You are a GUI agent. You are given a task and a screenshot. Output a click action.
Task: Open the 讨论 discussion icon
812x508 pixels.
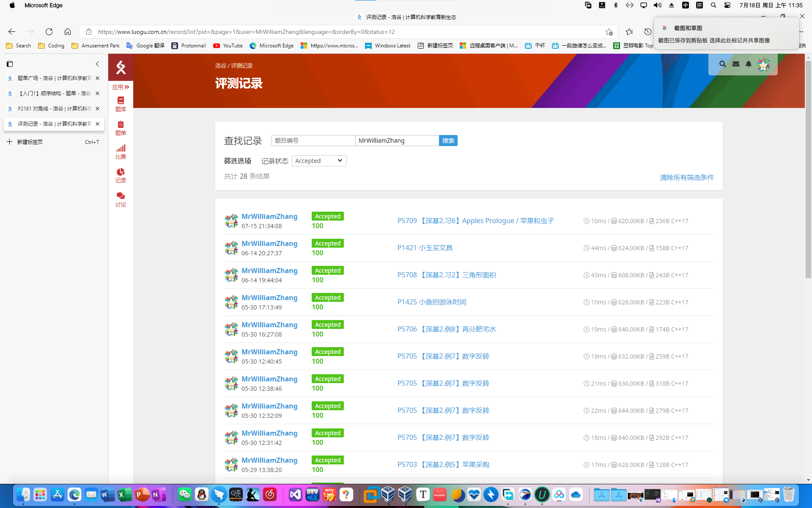[x=121, y=199]
